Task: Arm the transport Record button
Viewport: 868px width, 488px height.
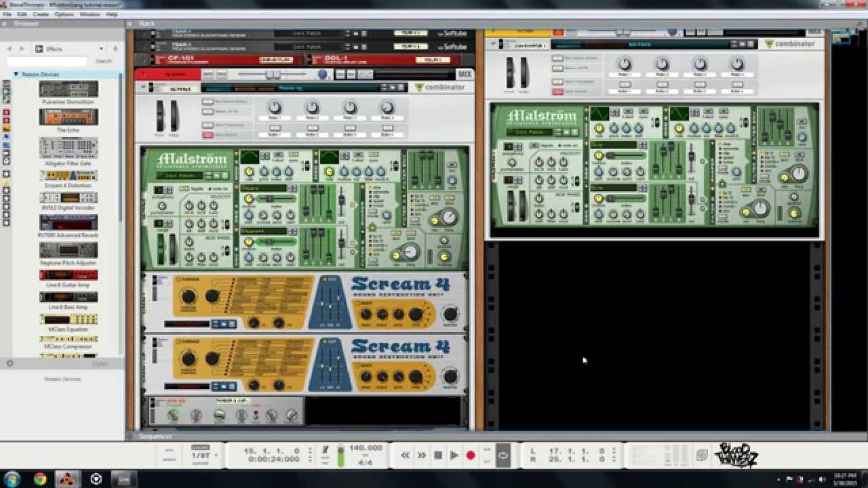Action: pyautogui.click(x=471, y=455)
